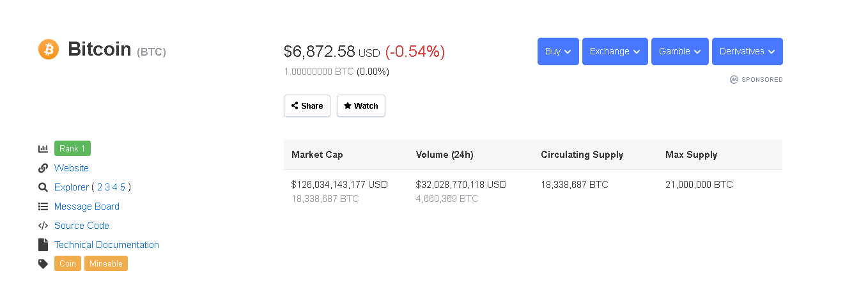Click the chain link icon beside Website
The width and height of the screenshot is (868, 287).
[43, 168]
